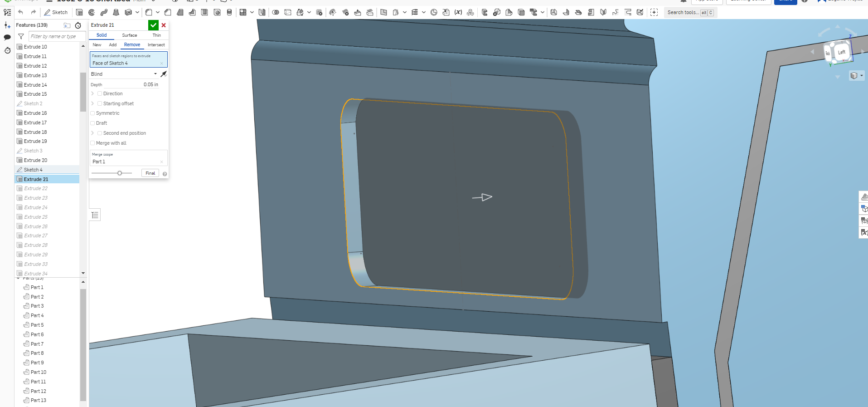Click the Sketch button
This screenshot has width=868, height=407.
point(56,12)
